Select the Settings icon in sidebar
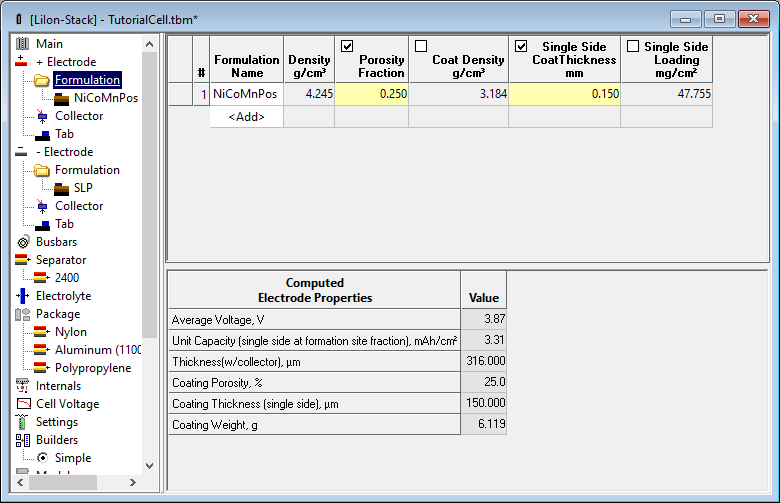The image size is (780, 503). coord(22,422)
